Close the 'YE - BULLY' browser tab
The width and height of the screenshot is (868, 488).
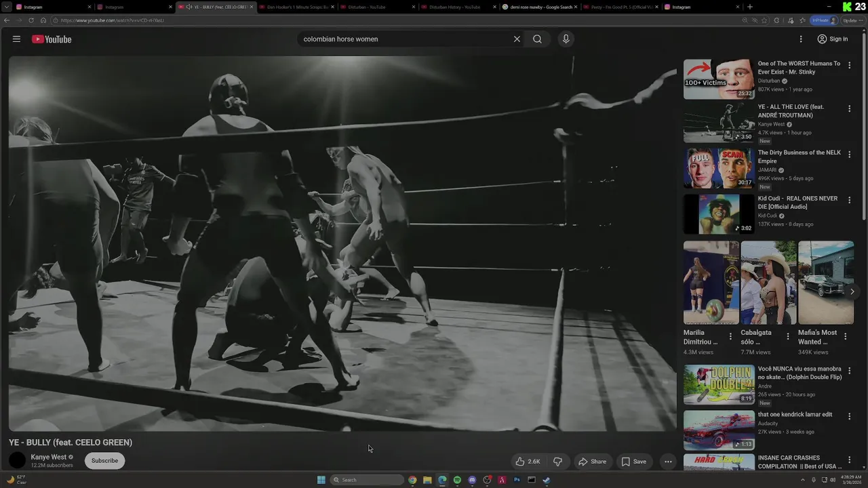(252, 7)
